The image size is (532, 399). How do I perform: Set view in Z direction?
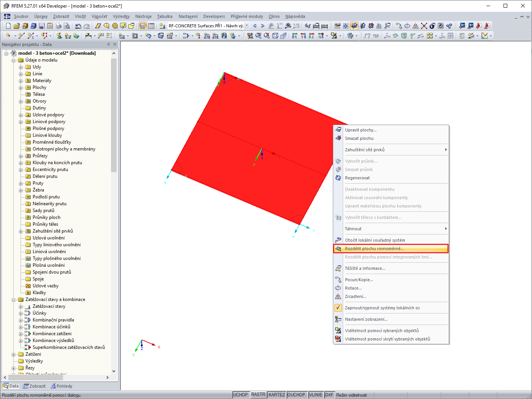tap(312, 36)
